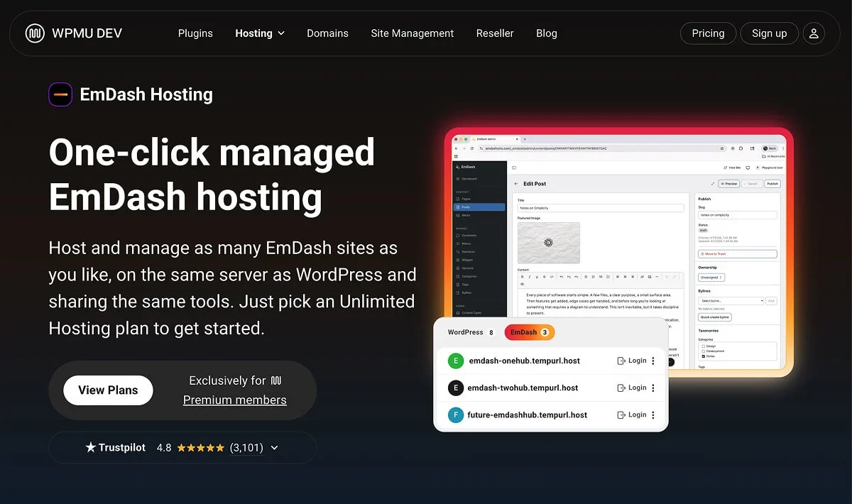The height and width of the screenshot is (504, 852).
Task: Click the 'EmDash Hosting' title text
Action: (146, 94)
